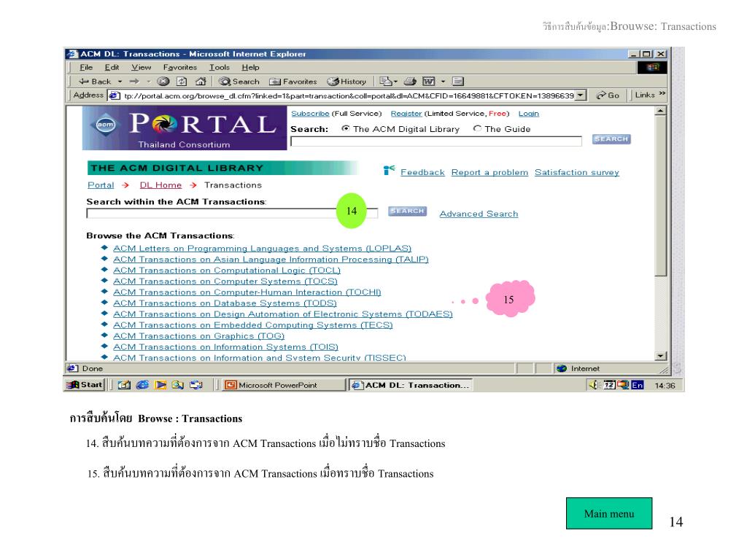
Task: Click the page scrollbar up arrow
Action: pyautogui.click(x=660, y=111)
